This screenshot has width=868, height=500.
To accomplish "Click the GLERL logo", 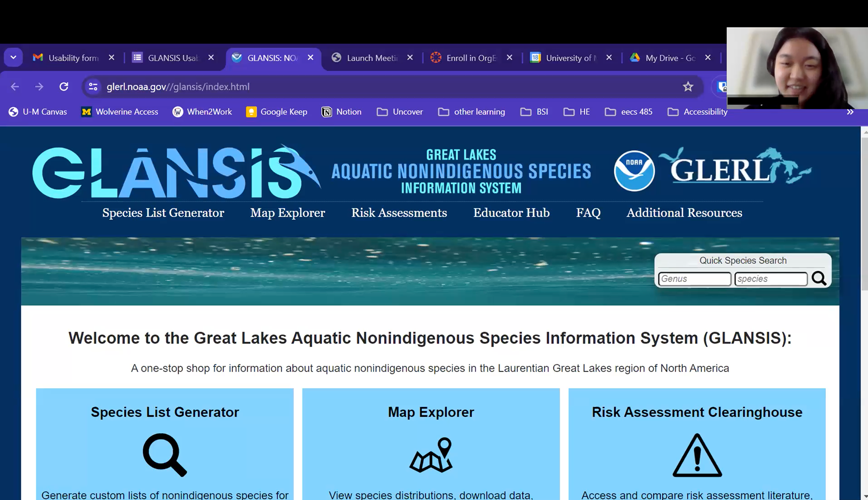I will click(736, 167).
